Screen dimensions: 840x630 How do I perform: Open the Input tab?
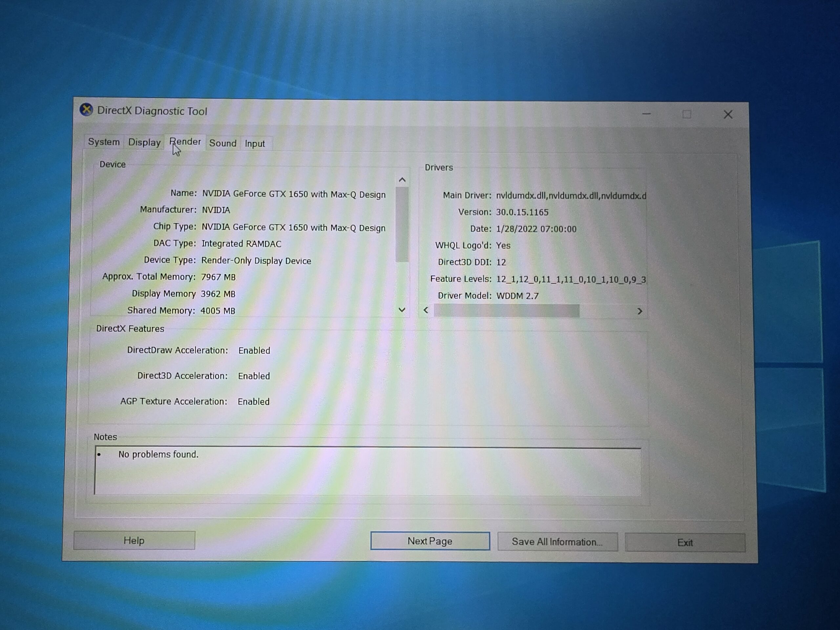coord(255,143)
